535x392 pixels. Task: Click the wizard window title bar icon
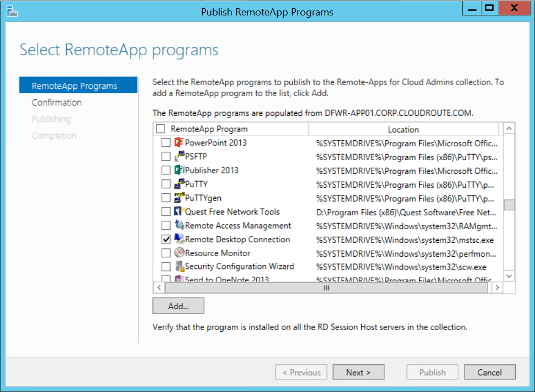coord(12,12)
